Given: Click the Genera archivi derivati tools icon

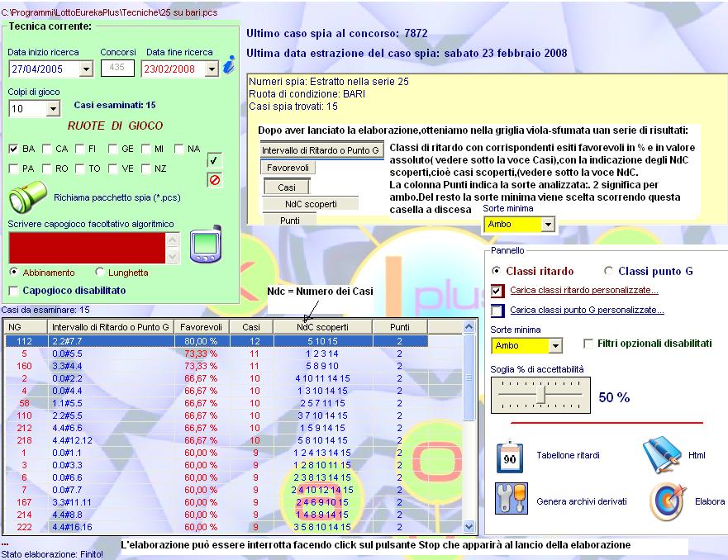Looking at the screenshot, I should coord(512,499).
